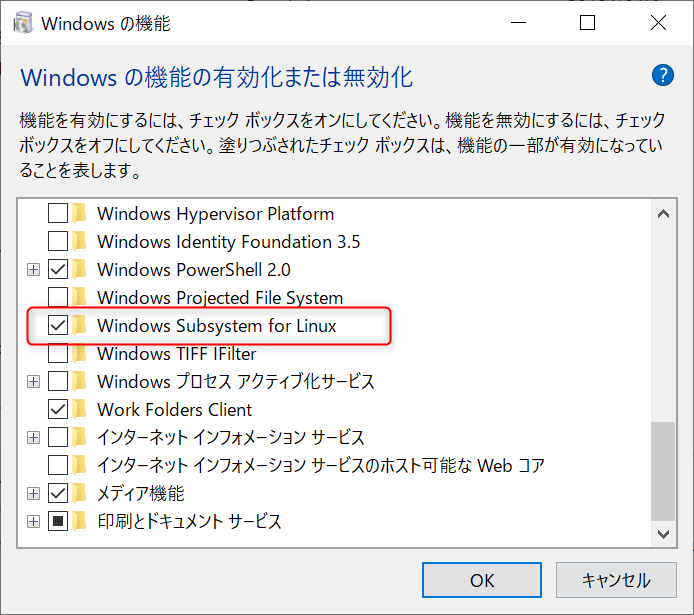Click folder icon beside 印刷とドキュメント サービス
This screenshot has width=694, height=615.
click(80, 521)
